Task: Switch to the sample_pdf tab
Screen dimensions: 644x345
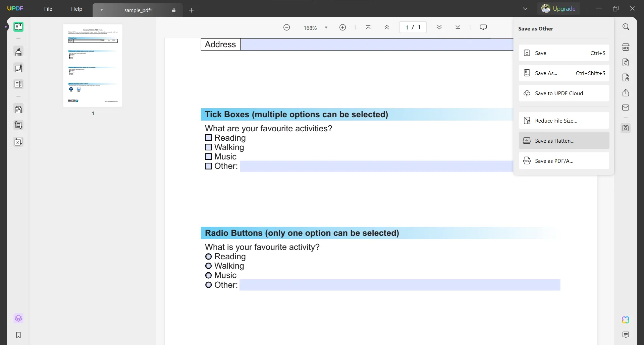Action: pos(138,10)
